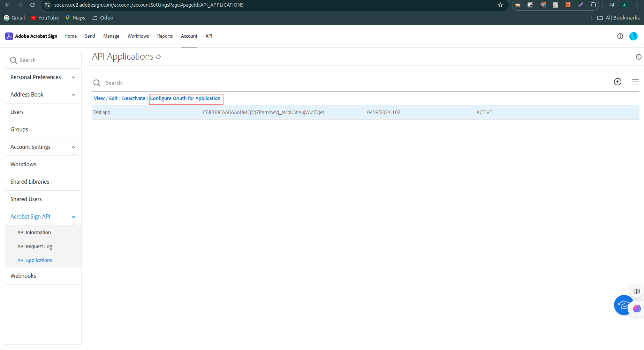Bookmark this page with star icon
This screenshot has height=350, width=644.
[500, 5]
